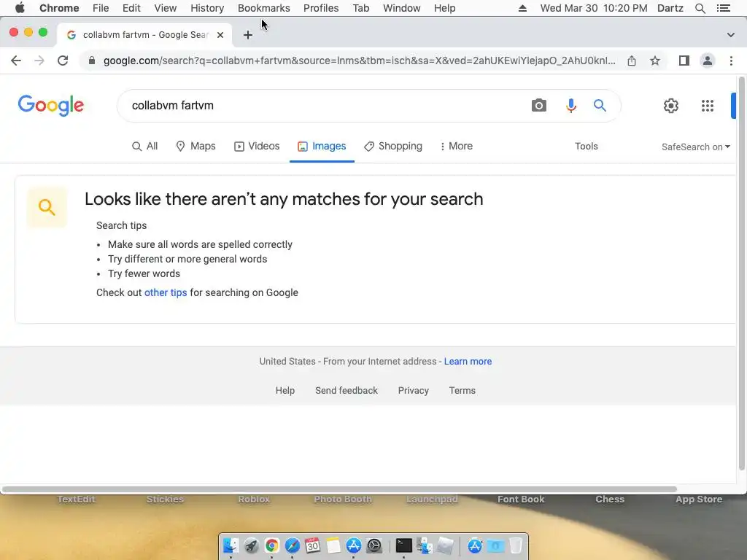This screenshot has width=747, height=560.
Task: Search by image using camera icon
Action: 539,105
